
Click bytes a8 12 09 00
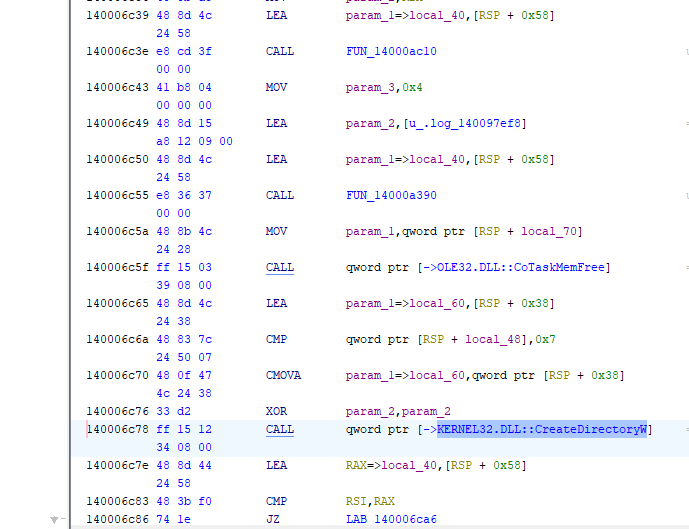tap(194, 141)
